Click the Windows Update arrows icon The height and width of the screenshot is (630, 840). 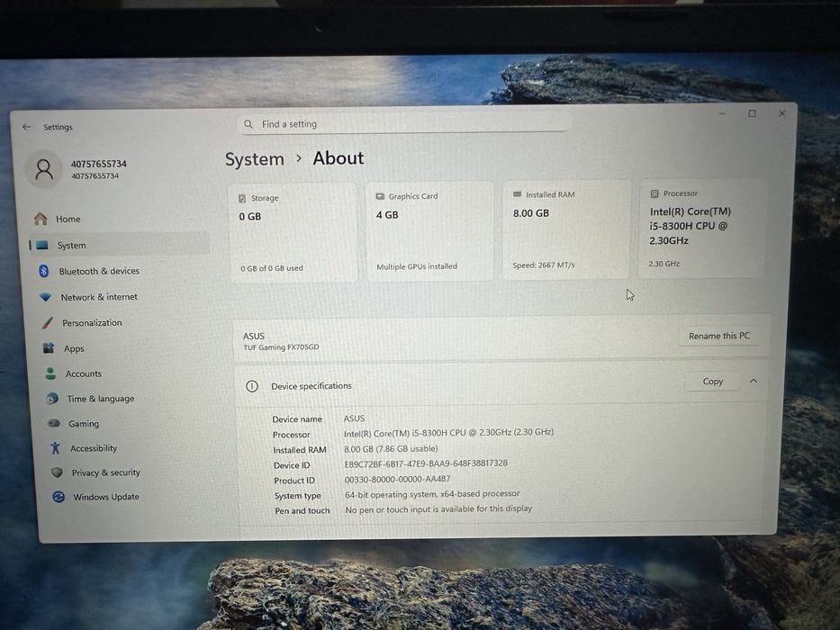(x=59, y=497)
